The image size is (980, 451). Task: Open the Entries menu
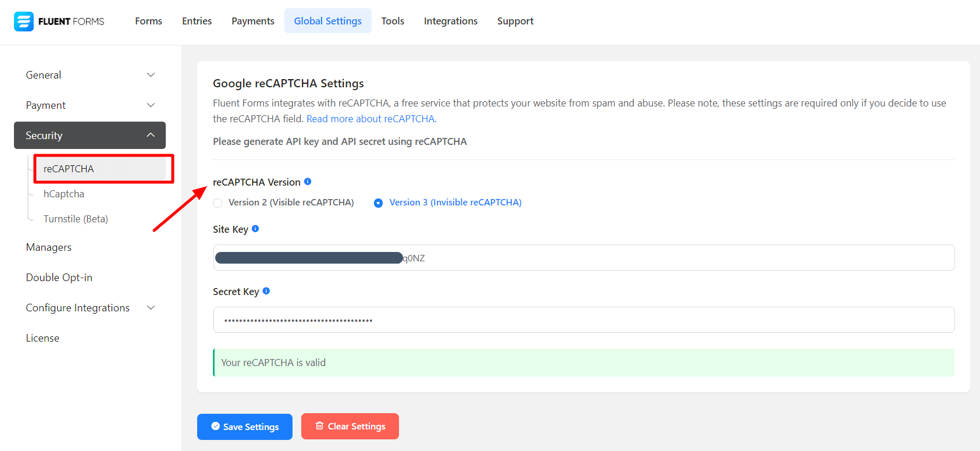pos(197,21)
